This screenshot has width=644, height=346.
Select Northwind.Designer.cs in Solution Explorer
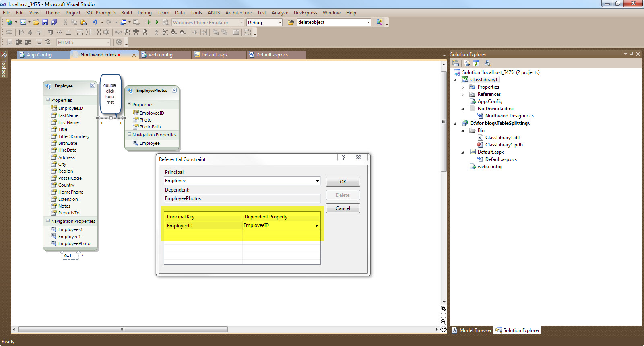[x=509, y=116]
